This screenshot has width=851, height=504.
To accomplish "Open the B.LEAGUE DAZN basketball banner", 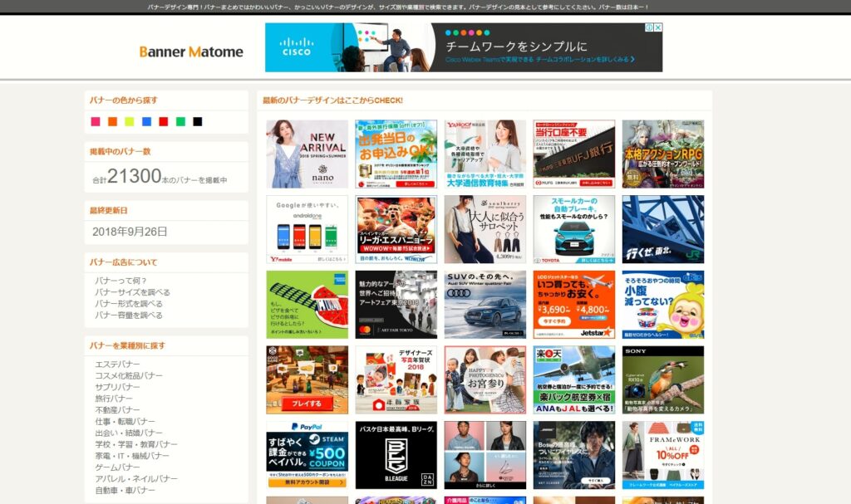I will [396, 455].
